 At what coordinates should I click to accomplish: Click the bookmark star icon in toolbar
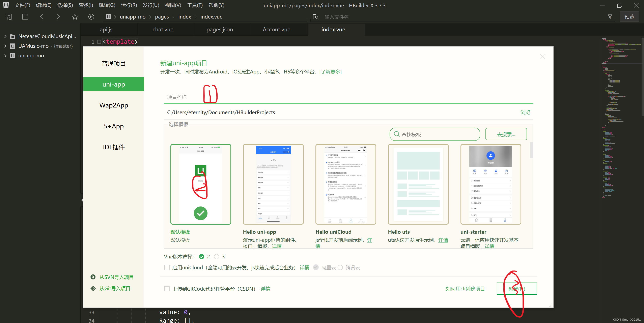(x=75, y=17)
